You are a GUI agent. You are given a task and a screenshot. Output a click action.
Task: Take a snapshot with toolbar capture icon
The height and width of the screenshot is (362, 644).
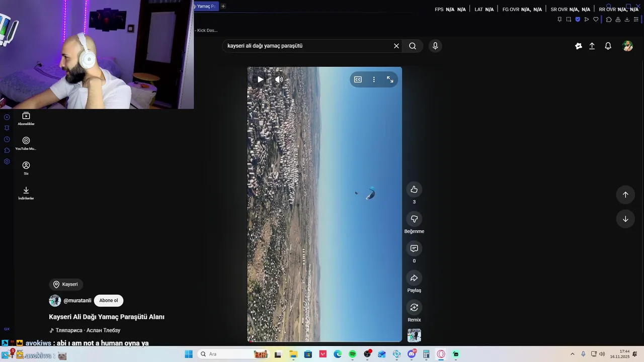click(x=569, y=20)
